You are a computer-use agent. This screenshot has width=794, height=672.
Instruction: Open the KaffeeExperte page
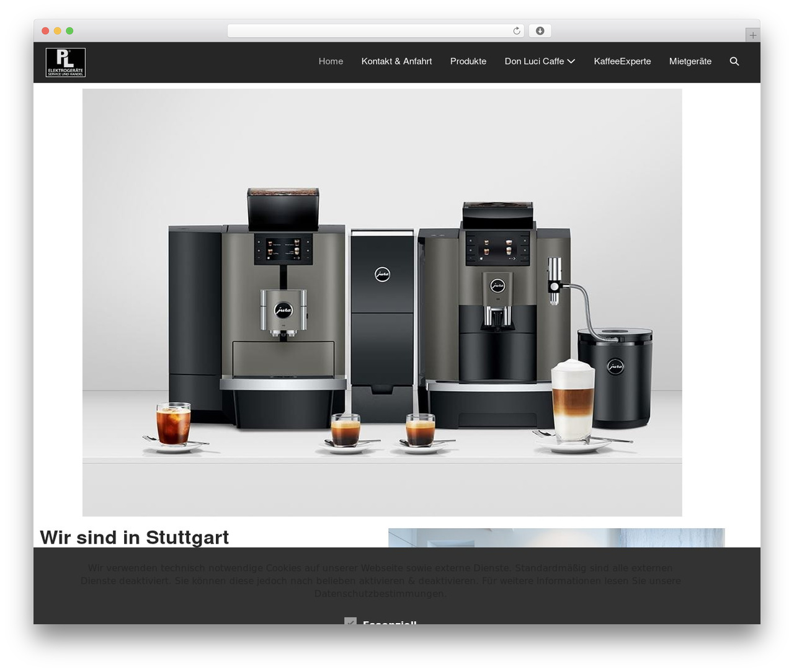point(622,61)
